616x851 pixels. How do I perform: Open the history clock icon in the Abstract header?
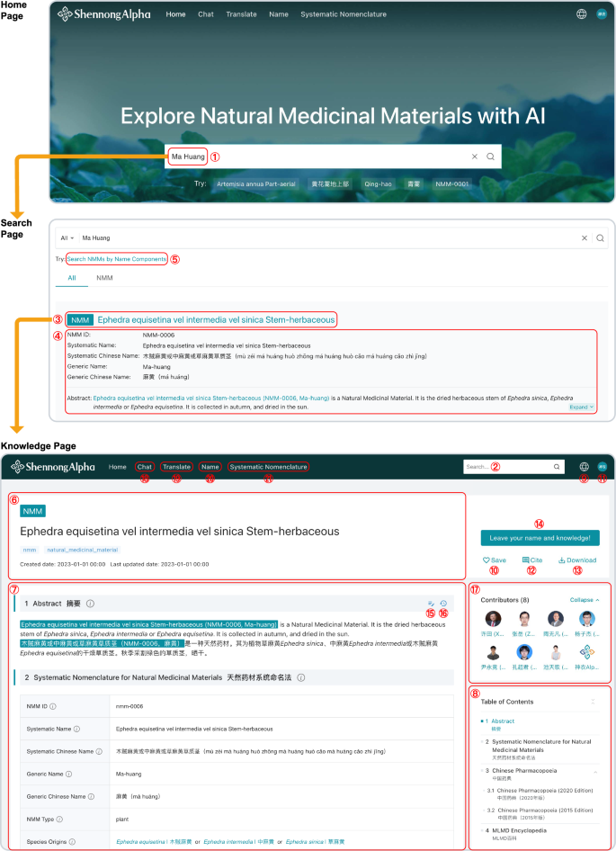tap(443, 604)
